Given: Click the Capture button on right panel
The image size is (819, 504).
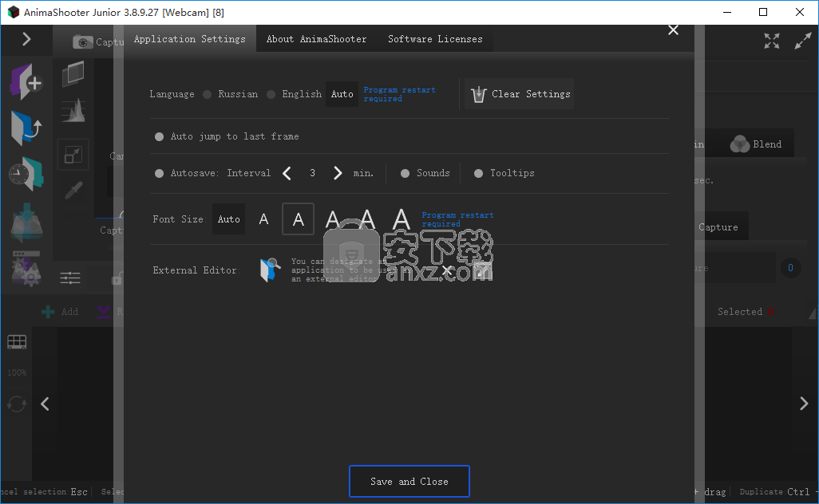Looking at the screenshot, I should click(x=718, y=227).
